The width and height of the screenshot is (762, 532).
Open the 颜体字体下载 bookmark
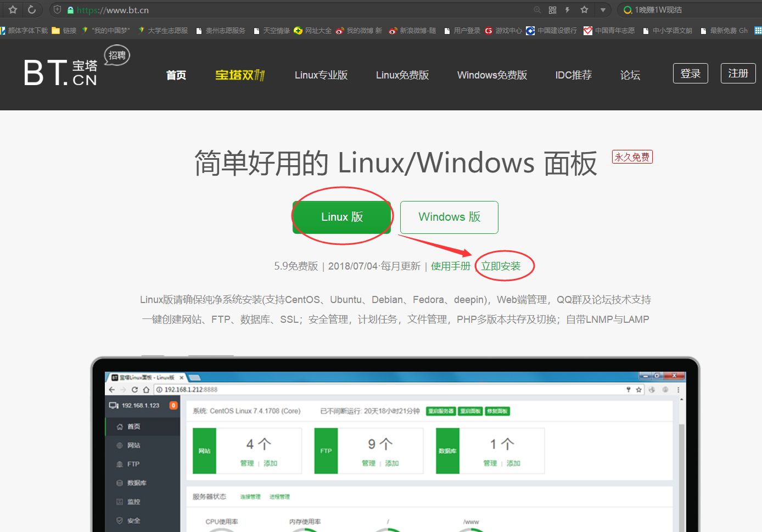click(x=24, y=31)
